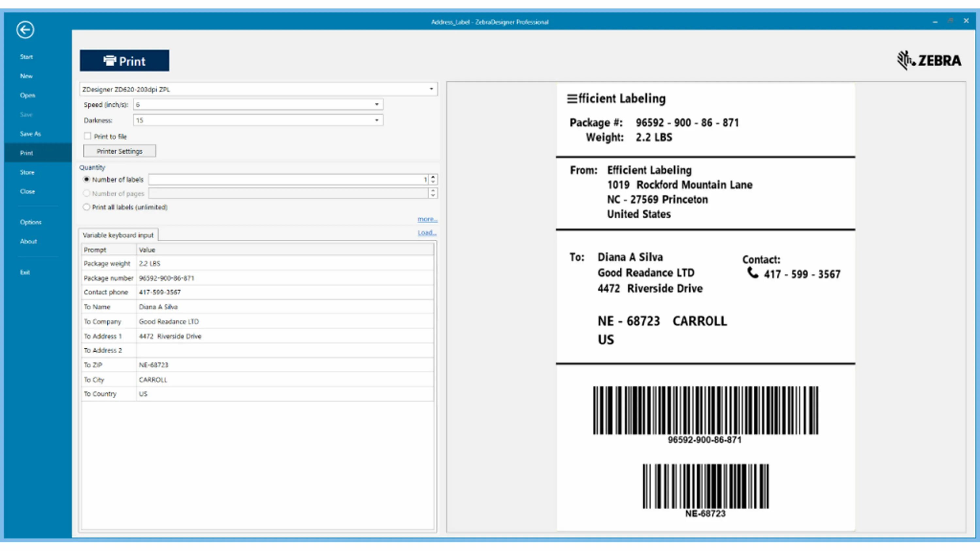The image size is (980, 551).
Task: Decrease number of labels with down arrow
Action: 433,182
